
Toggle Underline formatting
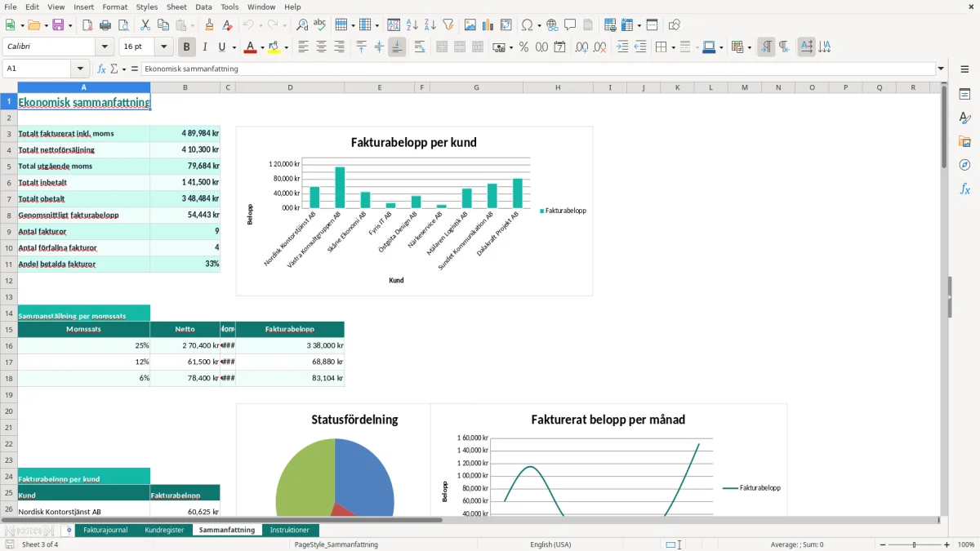click(x=221, y=47)
